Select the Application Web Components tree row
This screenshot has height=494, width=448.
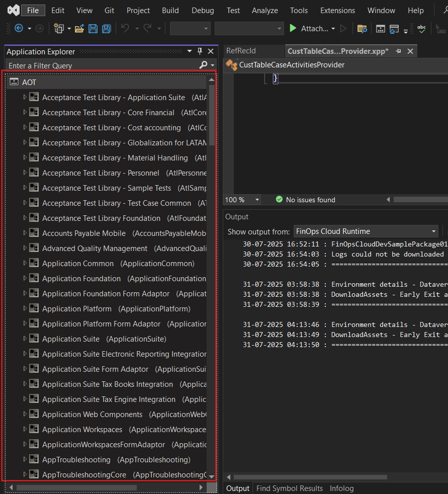coord(107,414)
